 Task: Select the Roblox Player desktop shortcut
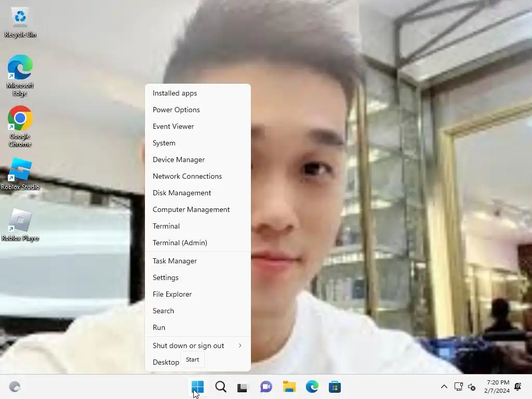(x=20, y=225)
